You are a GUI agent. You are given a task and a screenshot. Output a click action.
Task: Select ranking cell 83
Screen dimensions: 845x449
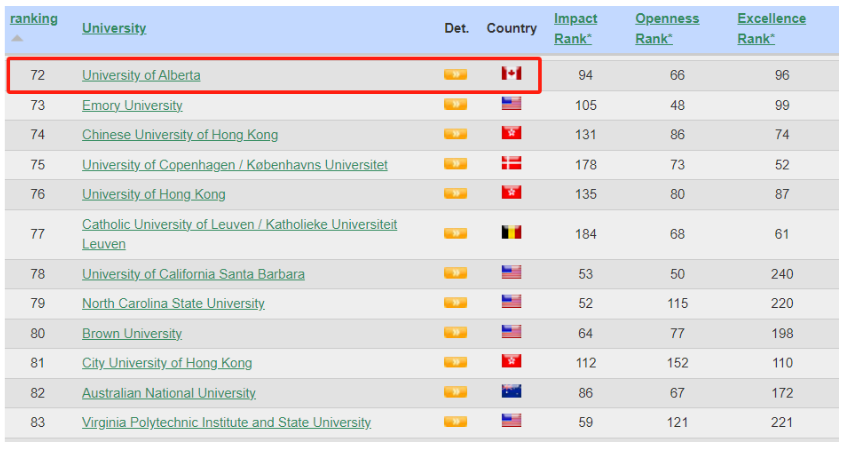(37, 423)
